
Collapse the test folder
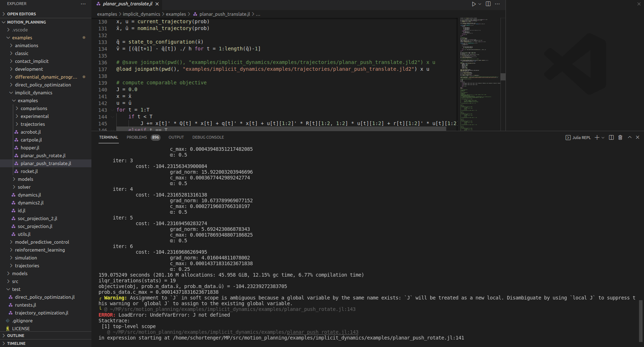pos(46,289)
